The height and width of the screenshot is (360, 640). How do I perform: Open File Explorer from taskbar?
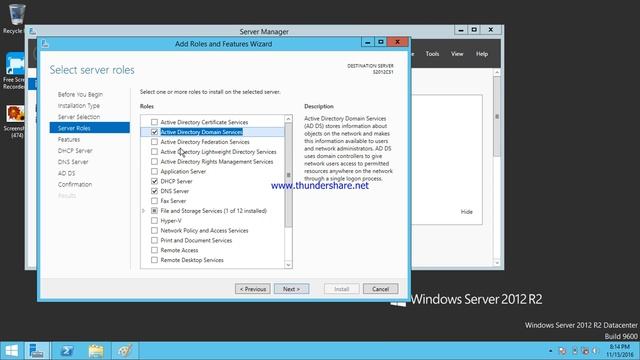coord(96,351)
